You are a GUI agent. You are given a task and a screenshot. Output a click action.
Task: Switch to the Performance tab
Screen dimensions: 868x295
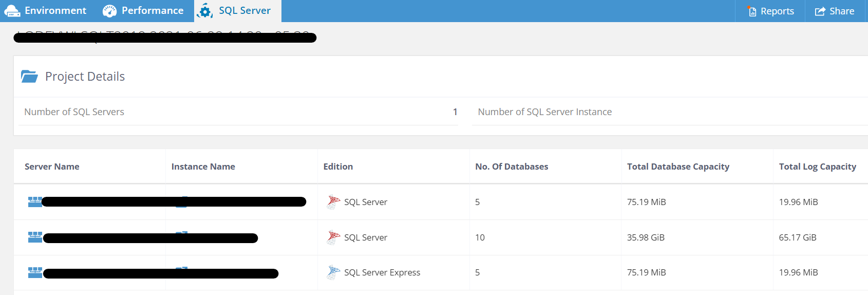coord(152,11)
